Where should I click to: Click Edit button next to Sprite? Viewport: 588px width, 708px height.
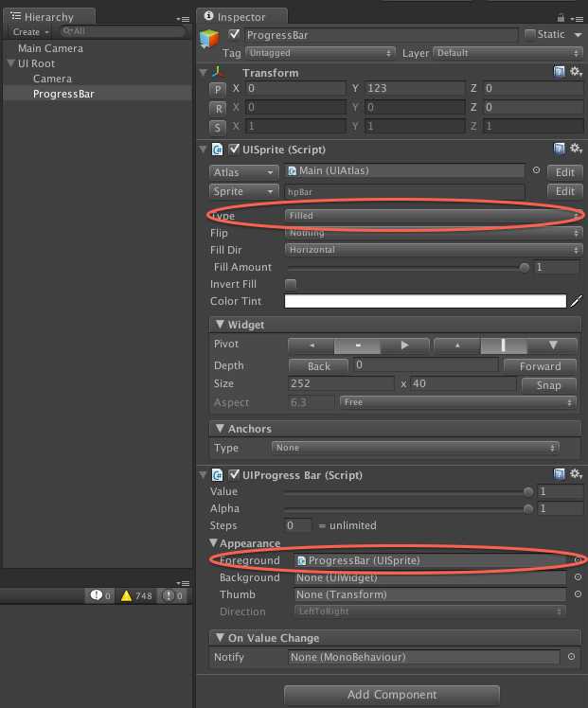[x=565, y=191]
